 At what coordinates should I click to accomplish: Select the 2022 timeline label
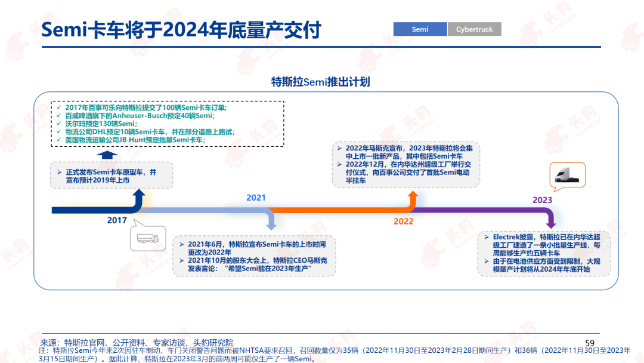pyautogui.click(x=403, y=222)
